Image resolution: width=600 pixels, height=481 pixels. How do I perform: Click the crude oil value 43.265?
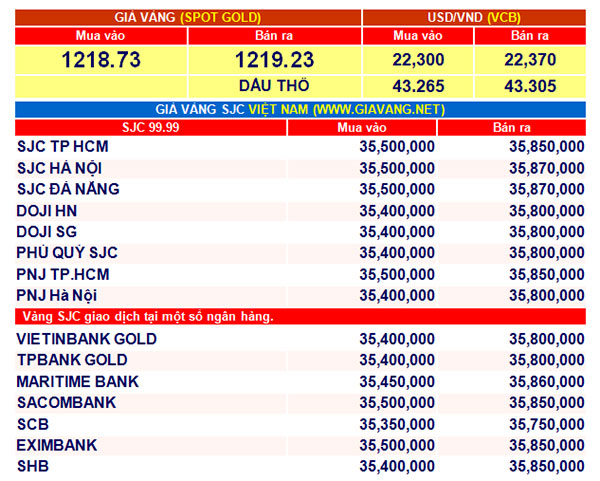tap(418, 86)
